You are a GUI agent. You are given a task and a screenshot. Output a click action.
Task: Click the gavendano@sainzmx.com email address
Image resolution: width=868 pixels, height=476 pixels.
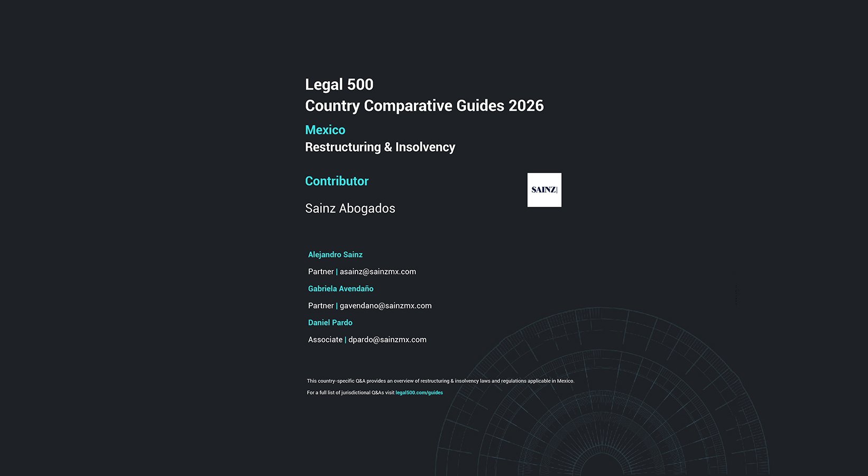(386, 306)
